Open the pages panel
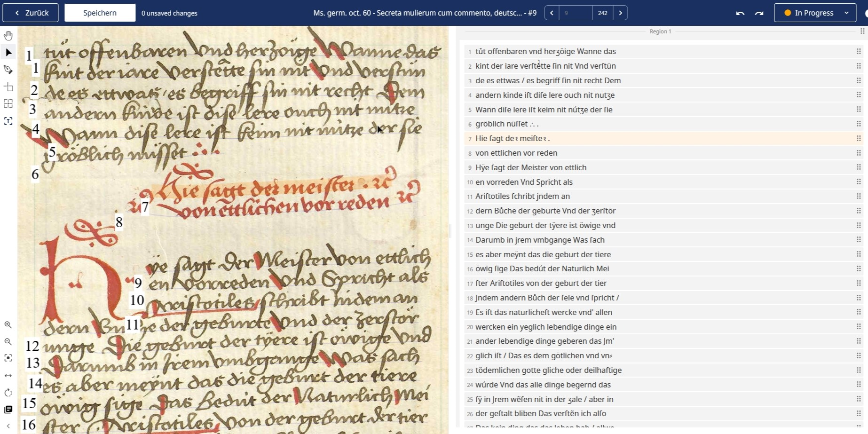This screenshot has height=434, width=868. pyautogui.click(x=8, y=410)
